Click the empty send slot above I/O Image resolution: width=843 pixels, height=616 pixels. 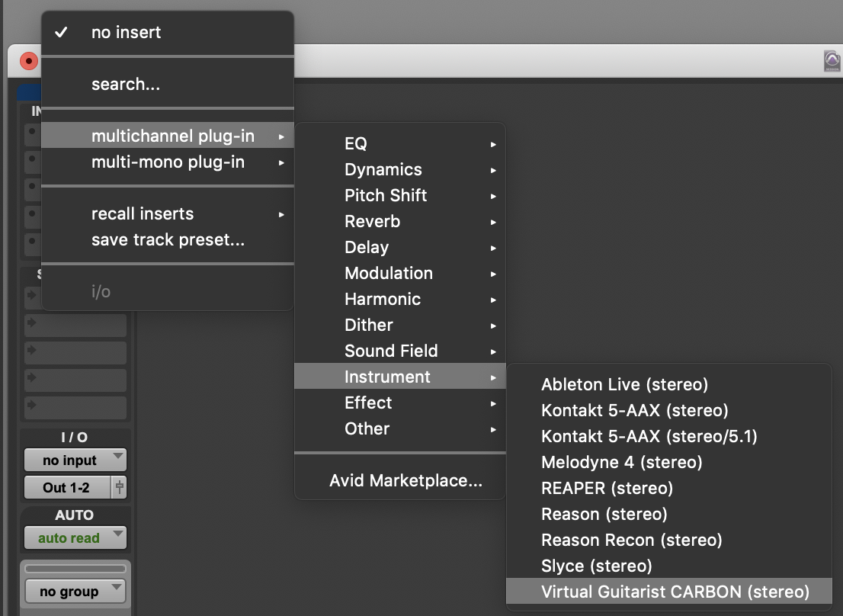pyautogui.click(x=75, y=407)
